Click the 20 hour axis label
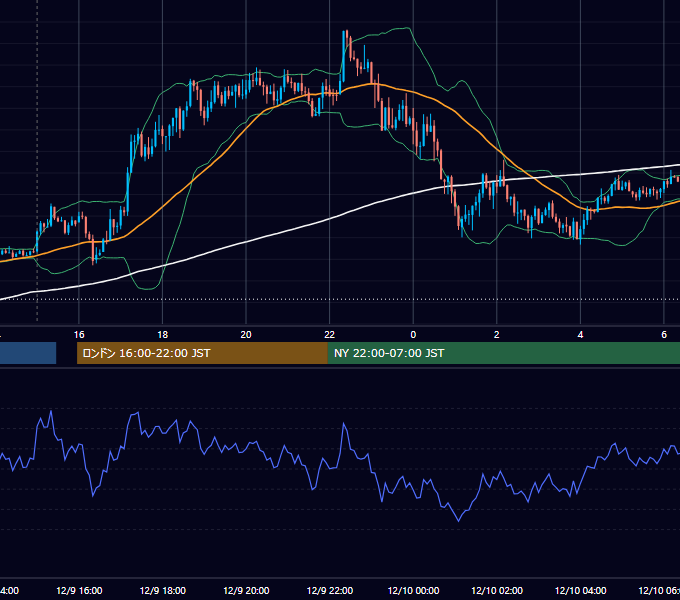This screenshot has height=600, width=680. 246,335
